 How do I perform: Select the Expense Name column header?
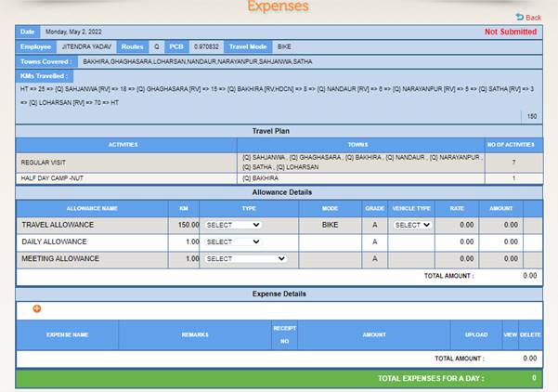click(x=67, y=333)
